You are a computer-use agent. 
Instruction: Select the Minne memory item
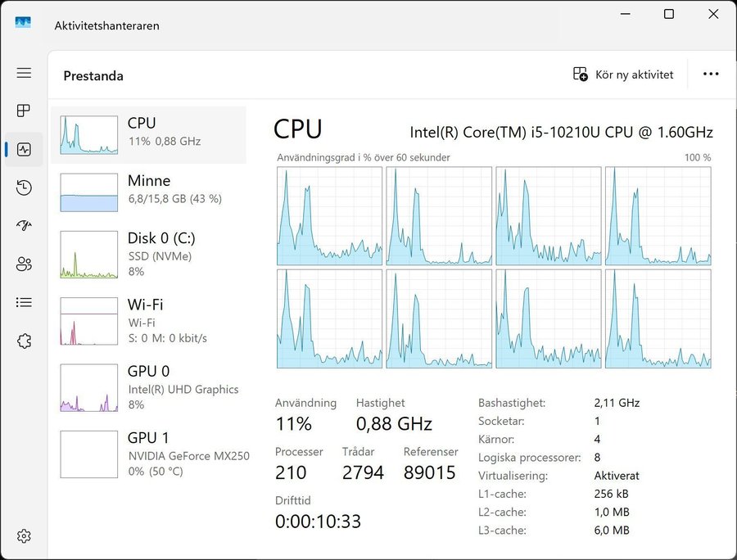148,192
